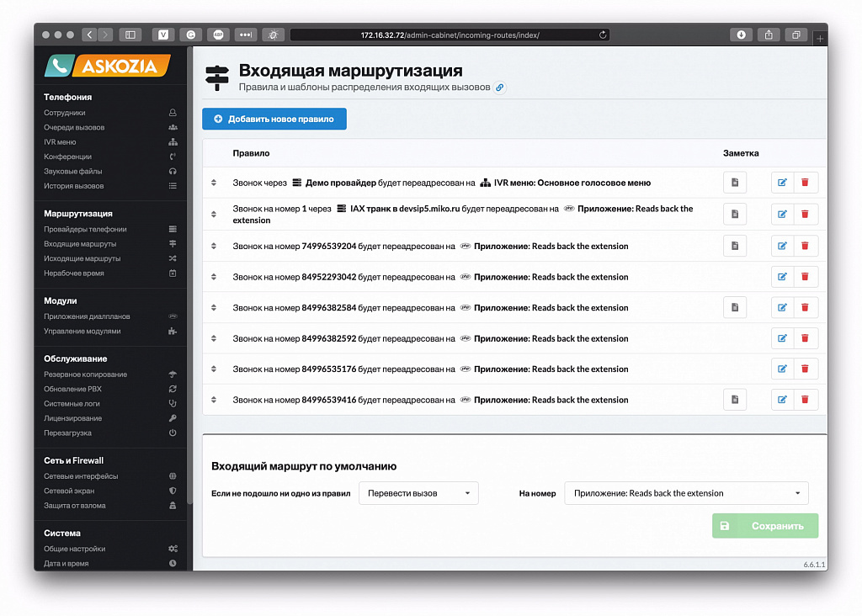Open Дата и время settings

[x=110, y=563]
